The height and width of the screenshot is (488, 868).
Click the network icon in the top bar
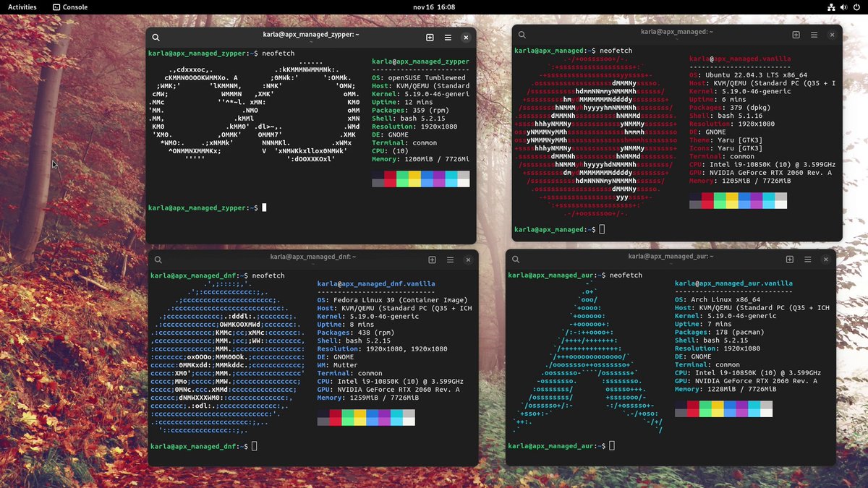[x=830, y=7]
